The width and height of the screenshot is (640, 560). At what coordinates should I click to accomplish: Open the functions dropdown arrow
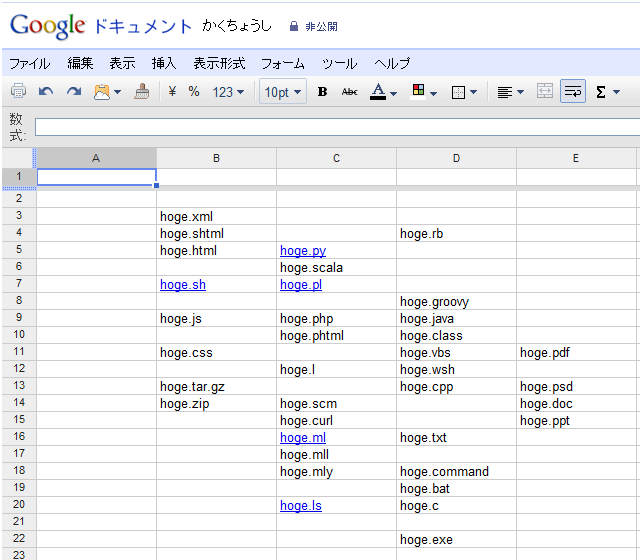coord(616,92)
